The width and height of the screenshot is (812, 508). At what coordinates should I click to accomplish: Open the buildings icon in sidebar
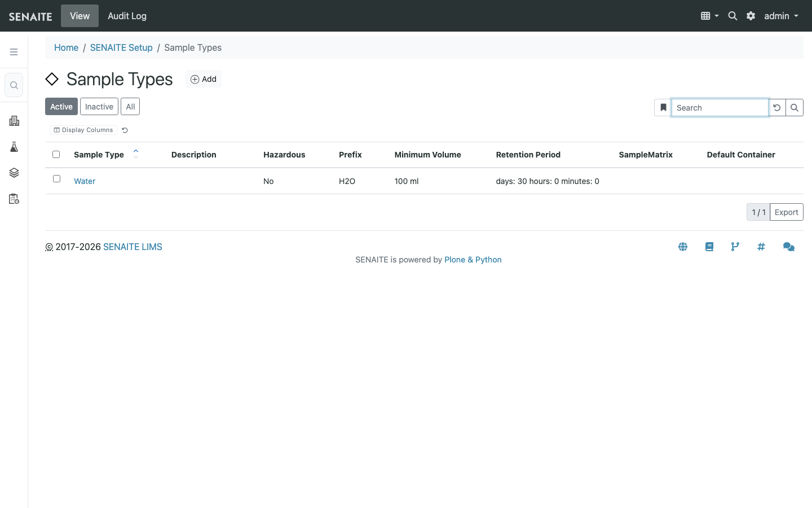coord(14,121)
